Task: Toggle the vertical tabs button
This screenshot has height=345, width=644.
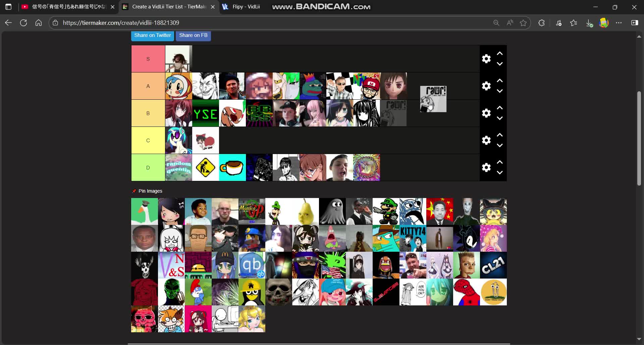Action: pos(8,6)
